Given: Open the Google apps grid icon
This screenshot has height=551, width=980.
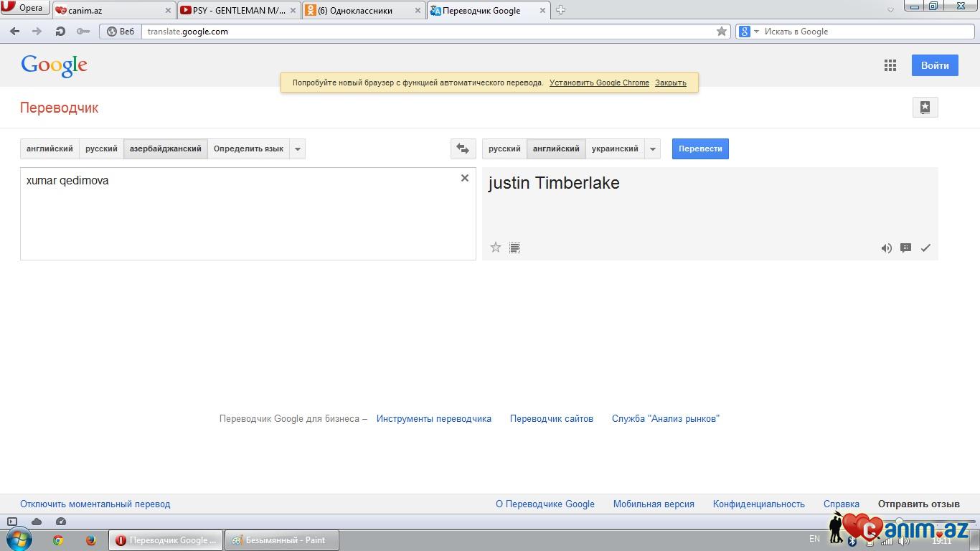Looking at the screenshot, I should pyautogui.click(x=890, y=65).
